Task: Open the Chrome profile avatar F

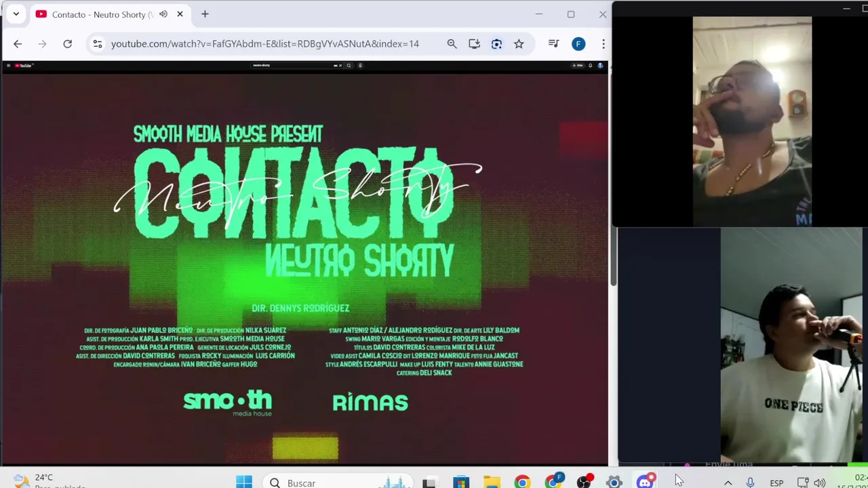Action: (578, 43)
